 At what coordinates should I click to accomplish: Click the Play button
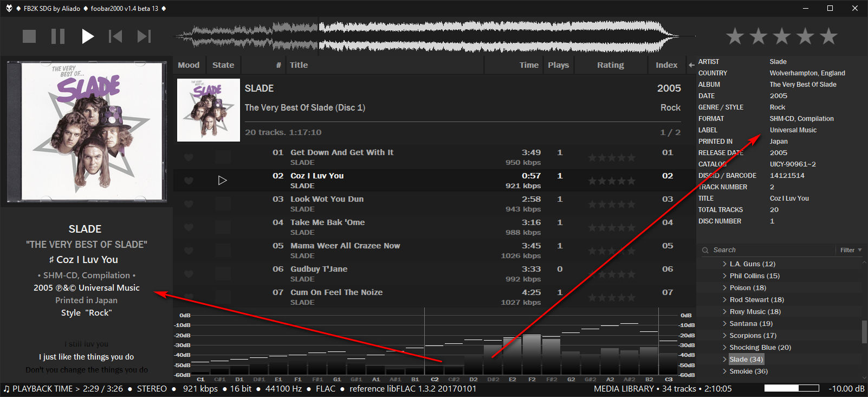87,36
